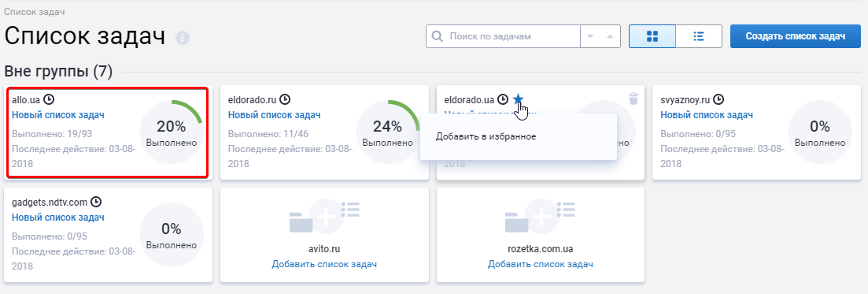Click Последнее действие date on eldorado.ru card

click(x=290, y=156)
